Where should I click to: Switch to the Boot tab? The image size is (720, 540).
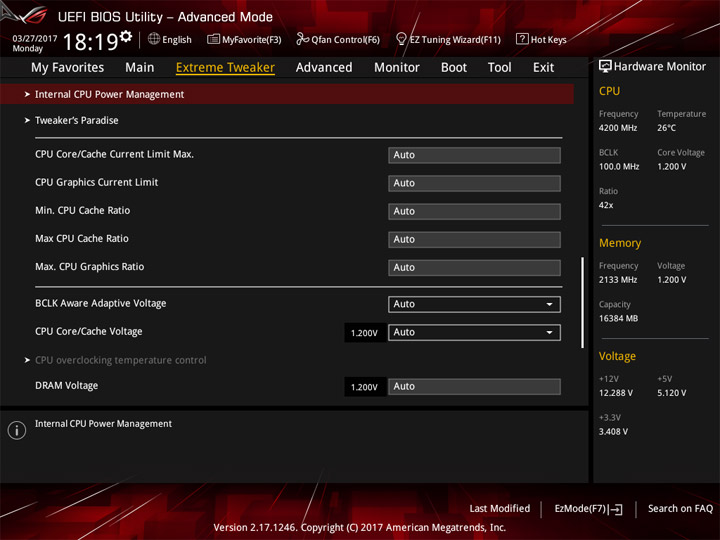click(x=454, y=68)
